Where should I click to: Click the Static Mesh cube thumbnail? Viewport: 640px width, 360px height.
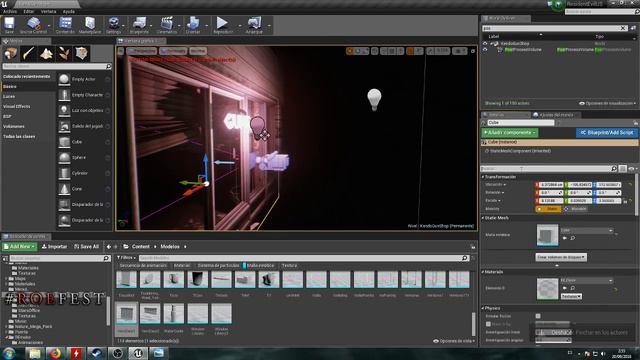click(x=547, y=235)
